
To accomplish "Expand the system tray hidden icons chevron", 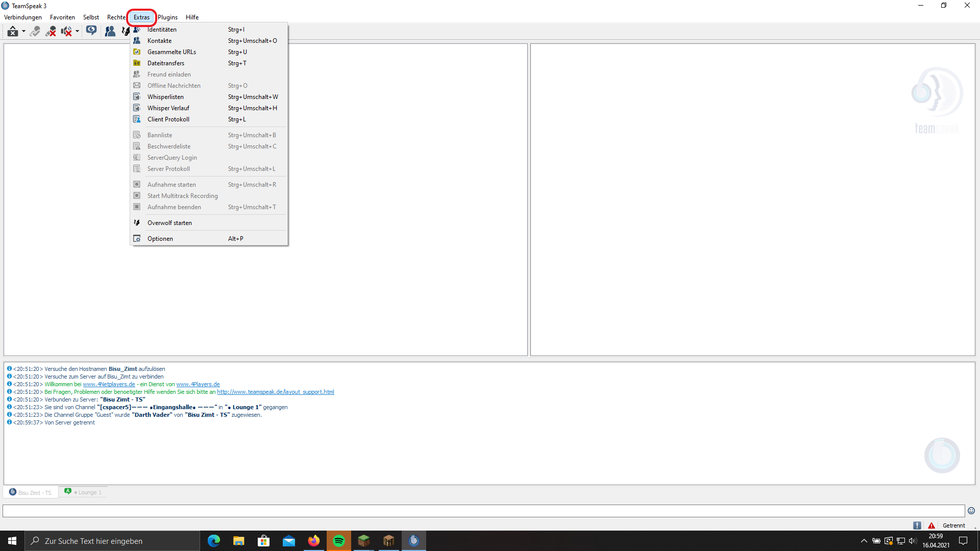I will click(864, 541).
